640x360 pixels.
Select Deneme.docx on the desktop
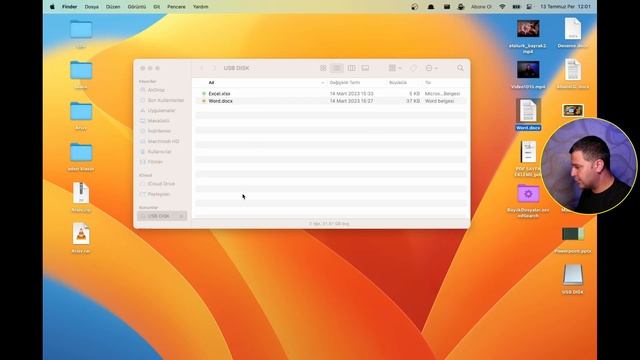point(573,33)
